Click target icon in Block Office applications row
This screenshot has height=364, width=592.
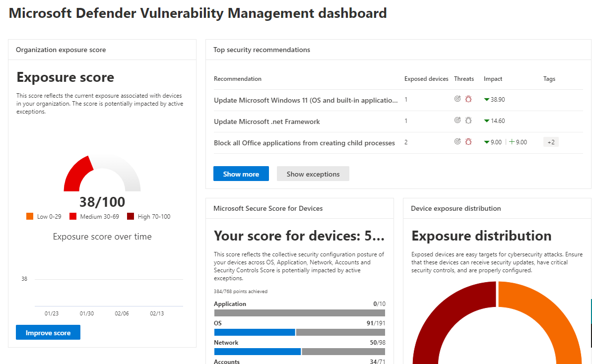click(458, 142)
